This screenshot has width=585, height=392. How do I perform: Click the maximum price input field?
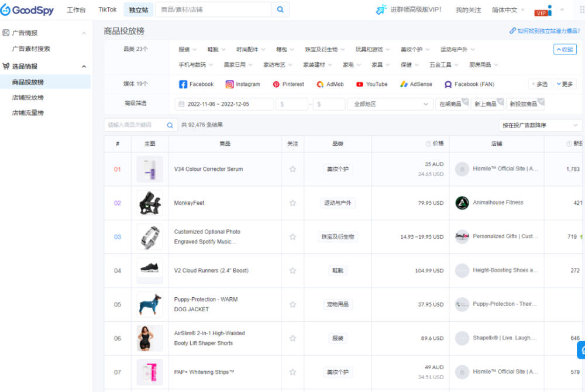(x=329, y=104)
